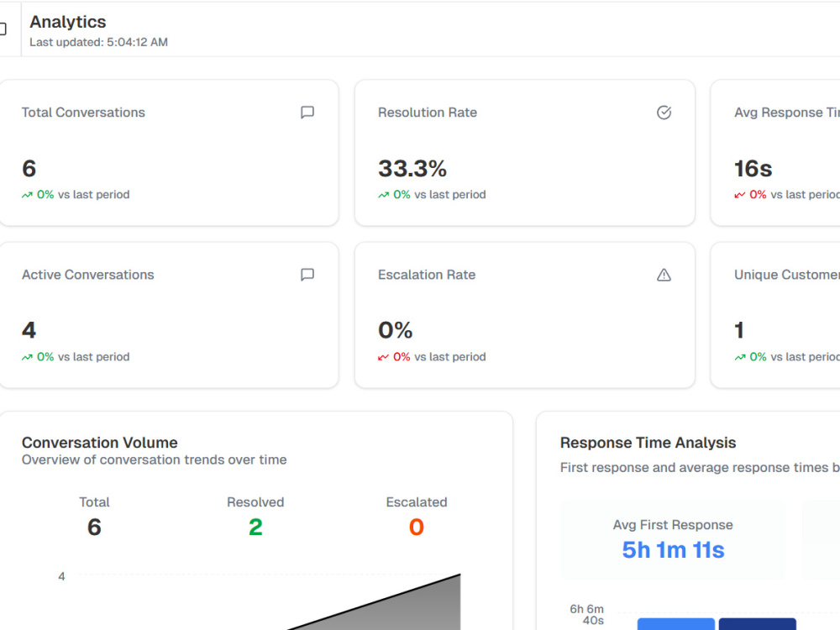Screen dimensions: 840x630
Task: Click the red trend arrow under Avg Response Time
Action: click(x=740, y=195)
